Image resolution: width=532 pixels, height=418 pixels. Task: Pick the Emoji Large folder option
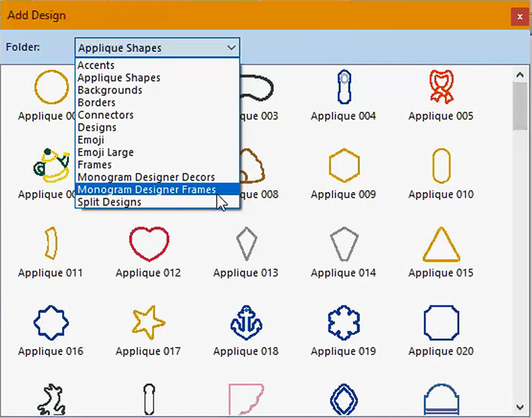point(105,152)
